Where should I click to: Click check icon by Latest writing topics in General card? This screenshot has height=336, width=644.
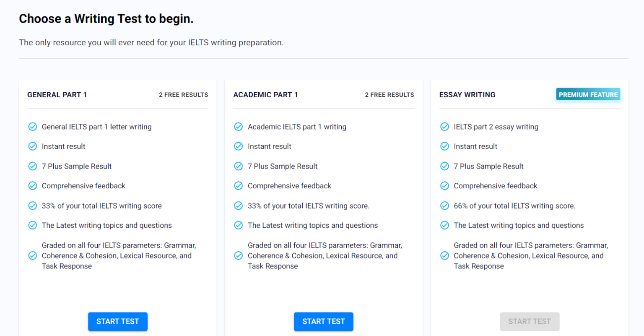coord(32,225)
